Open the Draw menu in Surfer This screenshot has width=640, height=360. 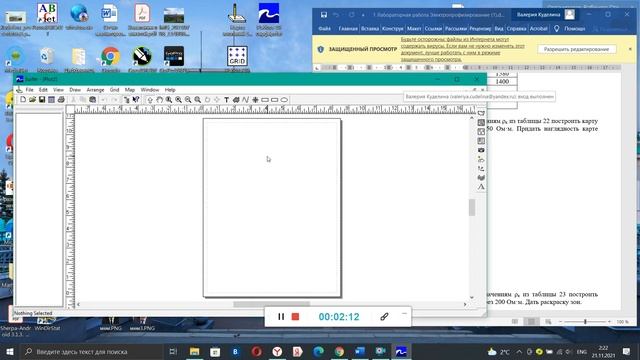pyautogui.click(x=75, y=90)
